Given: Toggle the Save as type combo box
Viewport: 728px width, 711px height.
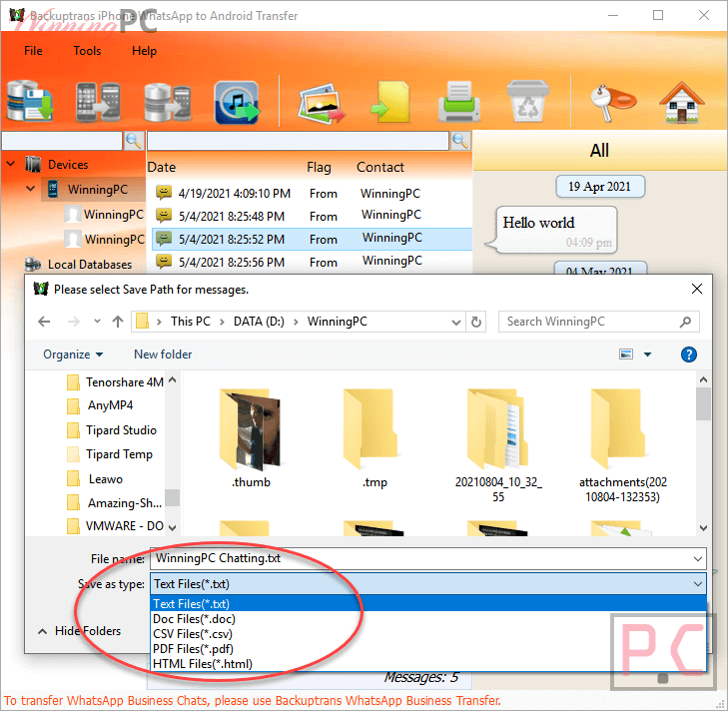Looking at the screenshot, I should point(428,584).
